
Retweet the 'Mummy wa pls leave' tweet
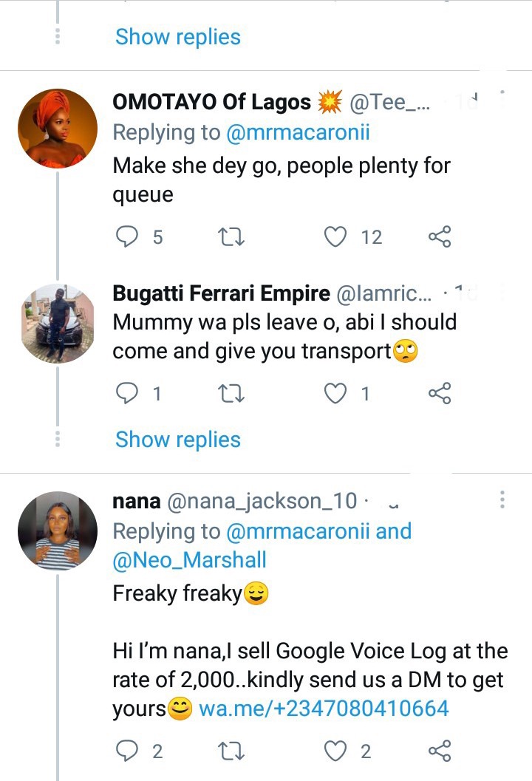(x=231, y=394)
